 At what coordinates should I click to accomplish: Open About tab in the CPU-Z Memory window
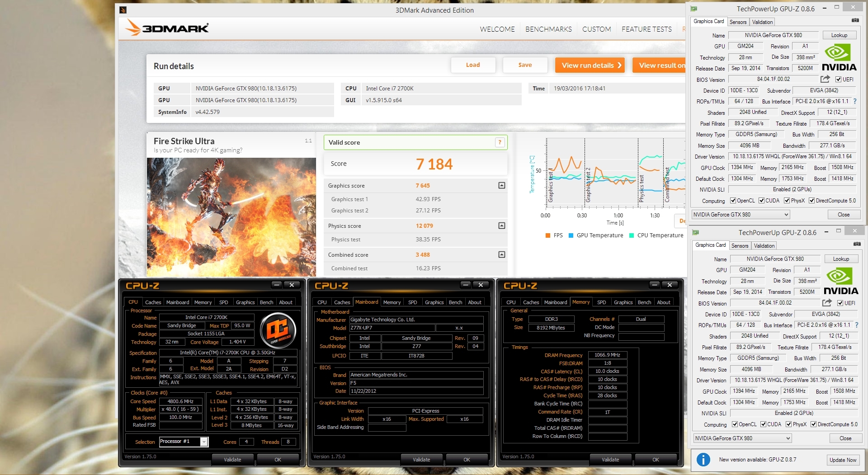tap(664, 302)
